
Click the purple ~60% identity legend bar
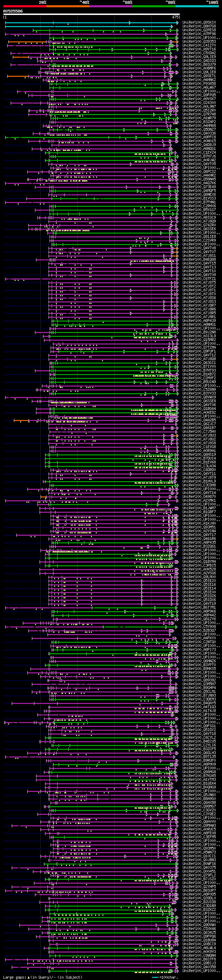[111, 6]
